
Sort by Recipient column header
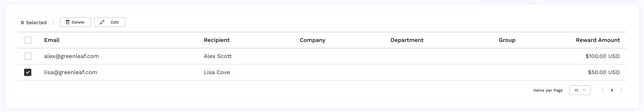point(216,40)
